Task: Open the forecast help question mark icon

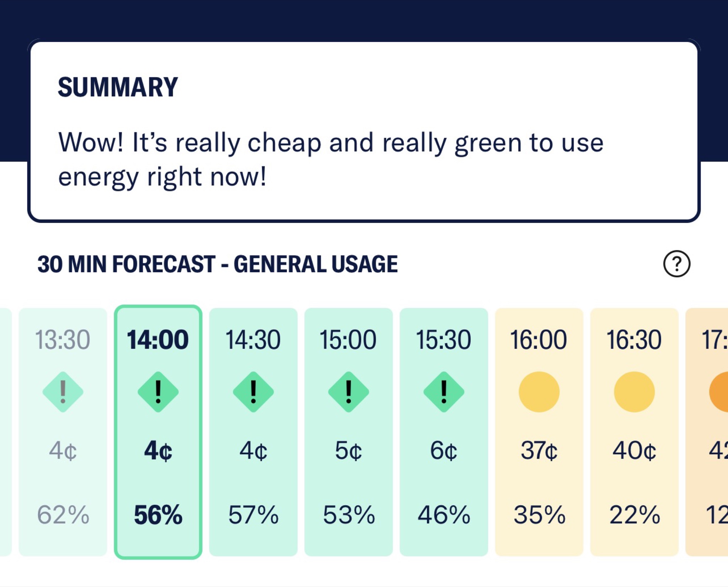Action: [677, 264]
